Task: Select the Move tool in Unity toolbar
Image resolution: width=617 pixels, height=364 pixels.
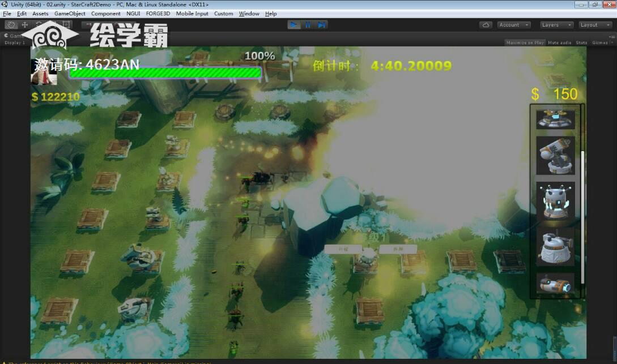Action: [x=24, y=25]
